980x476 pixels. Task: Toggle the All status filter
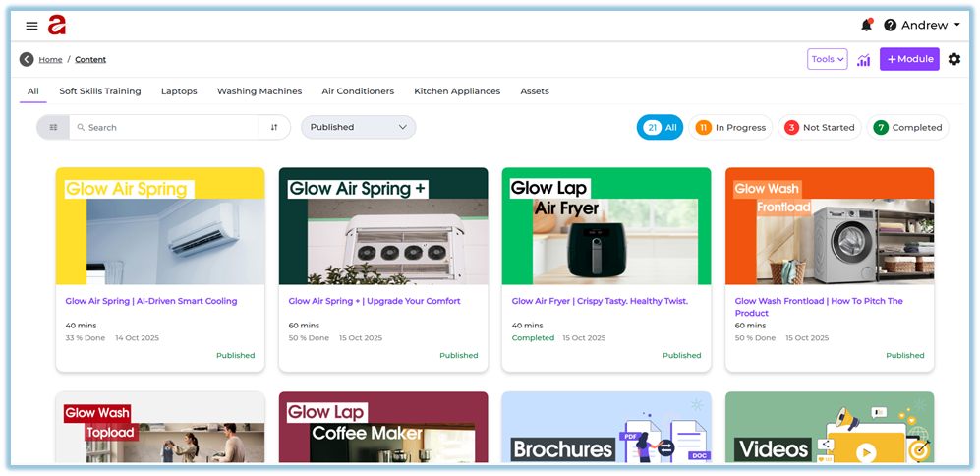tap(660, 127)
